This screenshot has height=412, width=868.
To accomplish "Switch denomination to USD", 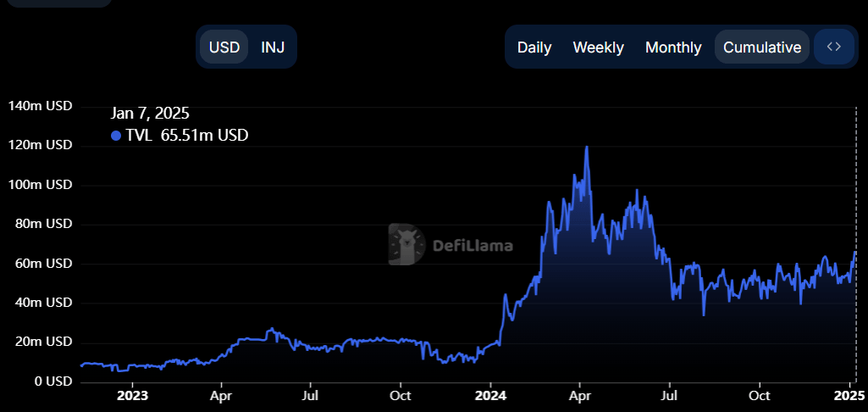I will coord(224,47).
